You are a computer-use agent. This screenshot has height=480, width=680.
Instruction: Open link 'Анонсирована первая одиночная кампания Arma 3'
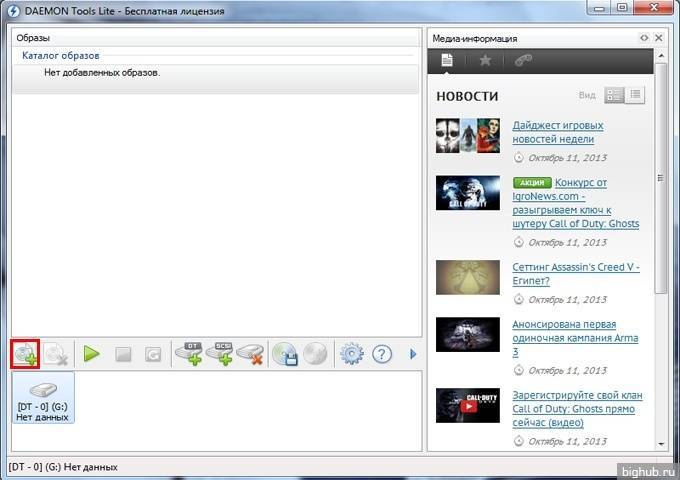coord(575,338)
